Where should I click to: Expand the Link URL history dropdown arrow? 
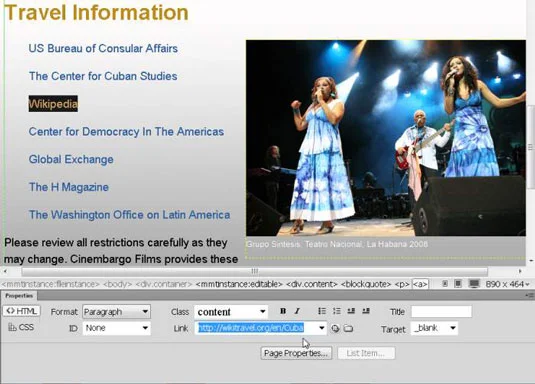tap(322, 328)
